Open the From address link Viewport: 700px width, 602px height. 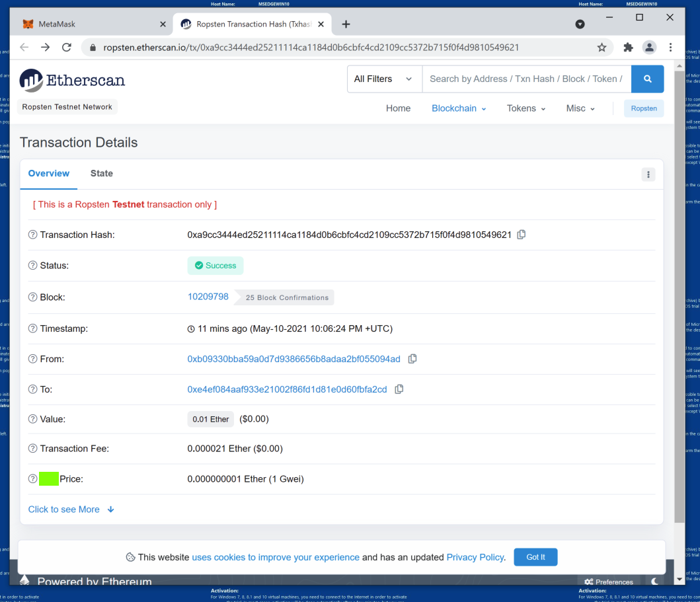pyautogui.click(x=293, y=359)
